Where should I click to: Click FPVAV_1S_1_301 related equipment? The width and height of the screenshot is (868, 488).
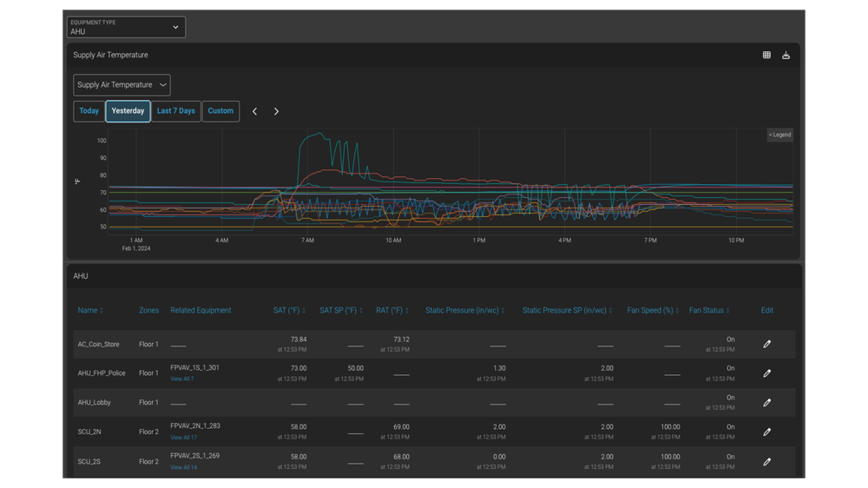click(194, 368)
